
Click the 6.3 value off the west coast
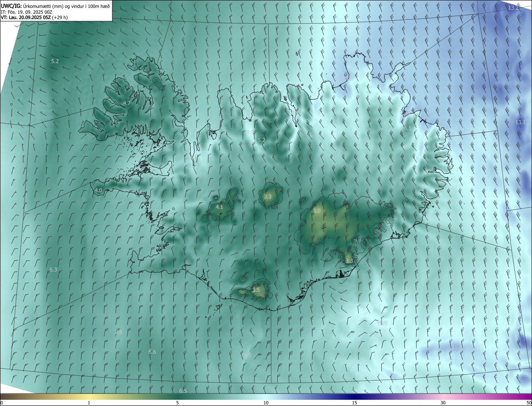(x=53, y=270)
